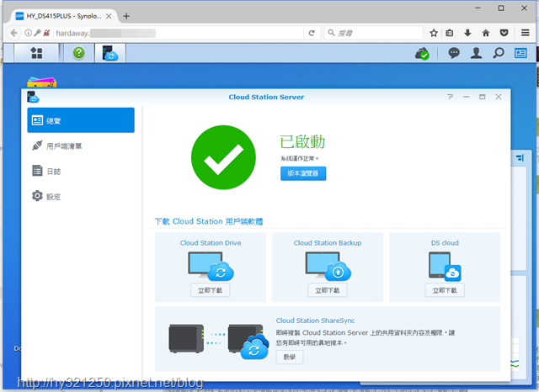Download Cloud Station Backup with 立即下載
This screenshot has width=539, height=392.
(x=328, y=290)
